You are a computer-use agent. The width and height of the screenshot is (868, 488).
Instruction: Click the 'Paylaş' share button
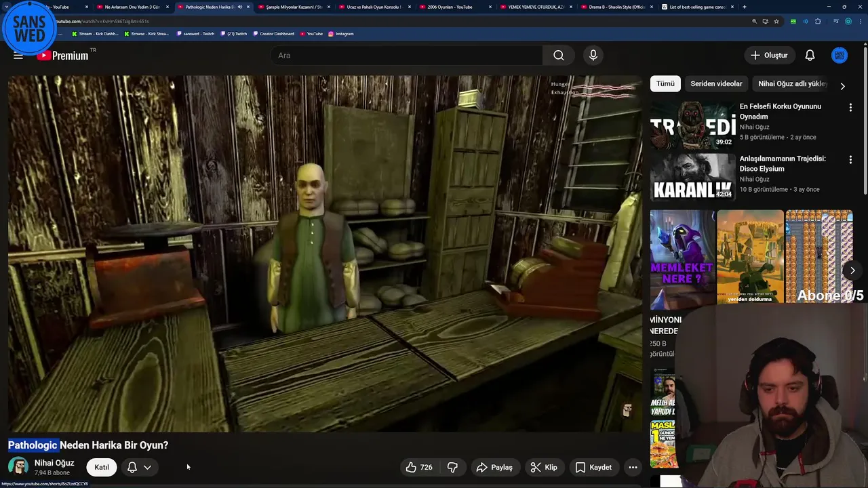(x=494, y=467)
